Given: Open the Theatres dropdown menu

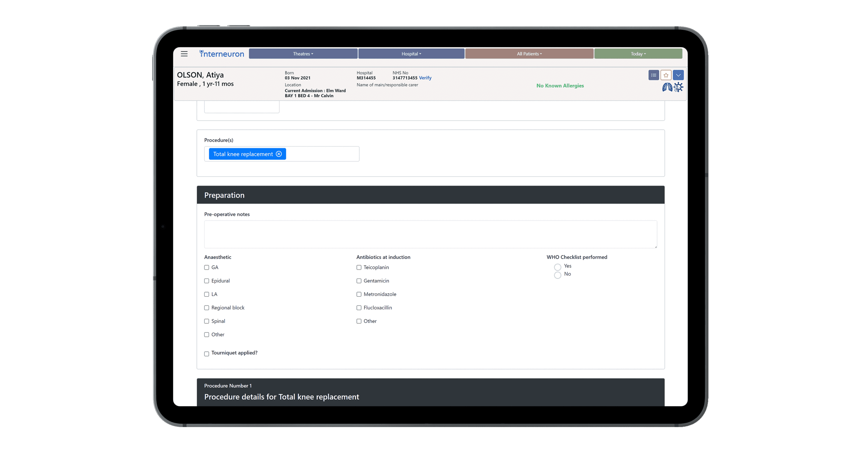Looking at the screenshot, I should pyautogui.click(x=303, y=54).
